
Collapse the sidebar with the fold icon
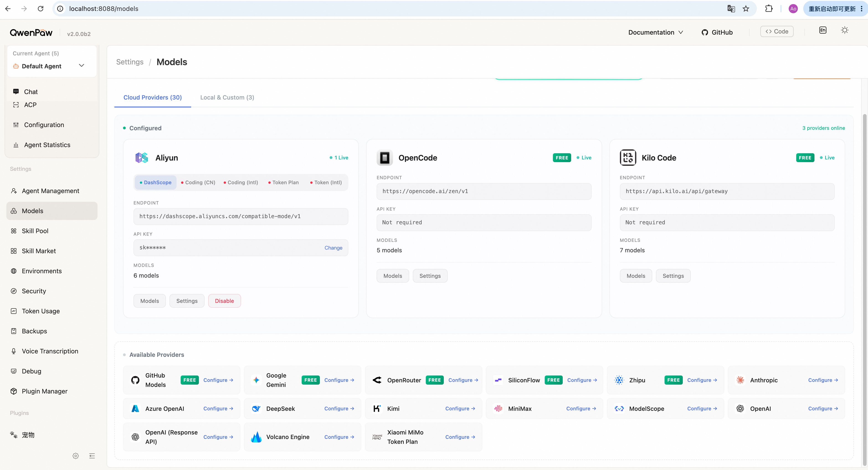(x=92, y=456)
